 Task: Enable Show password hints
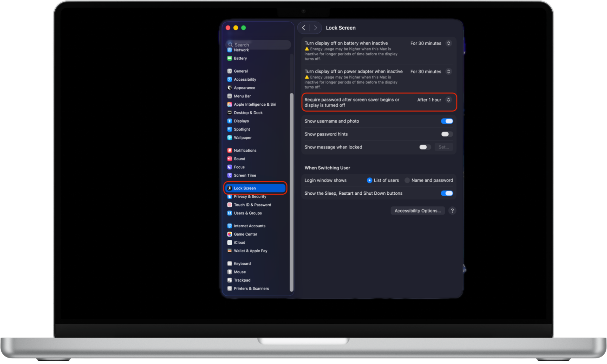[x=447, y=134]
